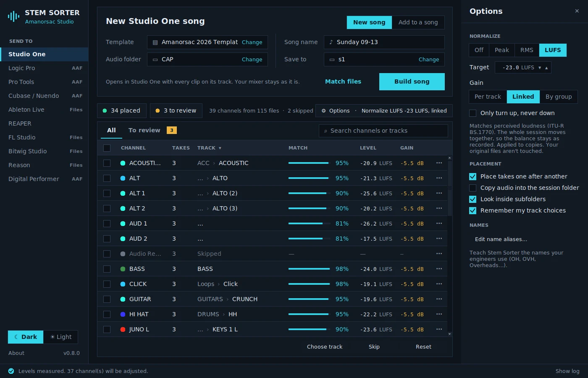588x378 pixels.
Task: Switch to Add to a song mode
Action: click(x=418, y=22)
